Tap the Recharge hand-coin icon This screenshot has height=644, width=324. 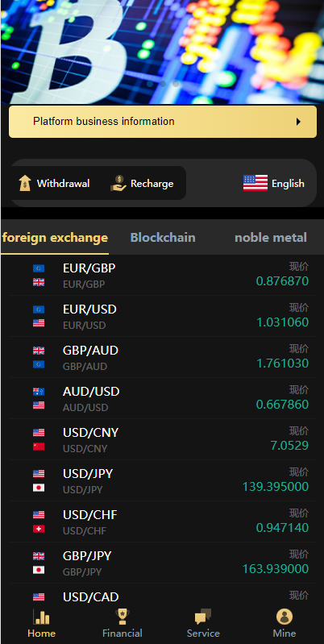tap(118, 183)
